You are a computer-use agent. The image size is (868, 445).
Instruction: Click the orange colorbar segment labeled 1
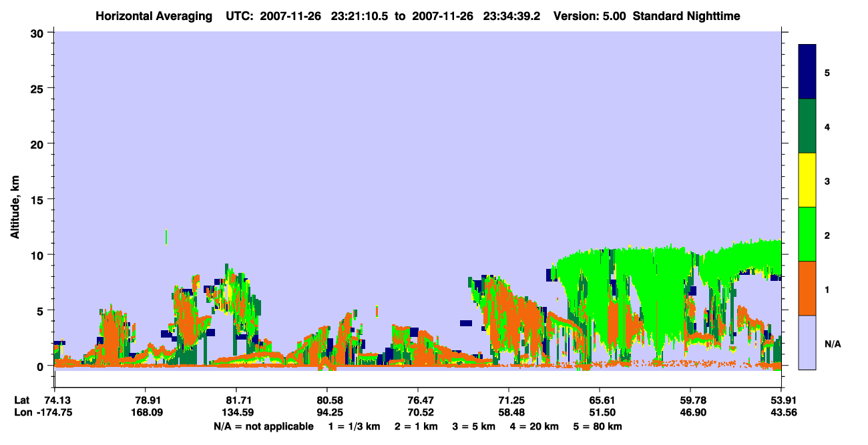[x=807, y=288]
